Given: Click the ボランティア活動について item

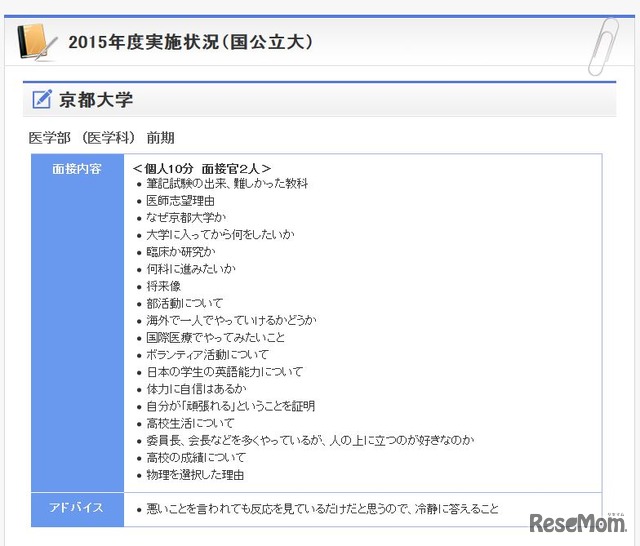Looking at the screenshot, I should click(x=207, y=355).
